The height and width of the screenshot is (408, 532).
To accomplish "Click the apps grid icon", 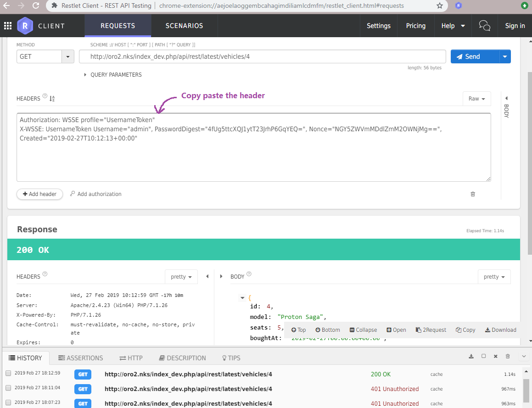I will point(7,26).
